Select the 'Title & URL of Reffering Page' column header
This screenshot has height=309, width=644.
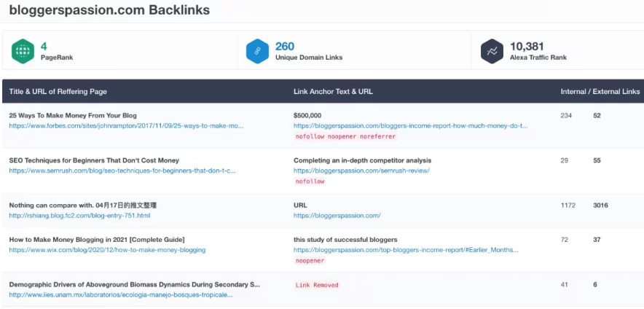point(58,92)
